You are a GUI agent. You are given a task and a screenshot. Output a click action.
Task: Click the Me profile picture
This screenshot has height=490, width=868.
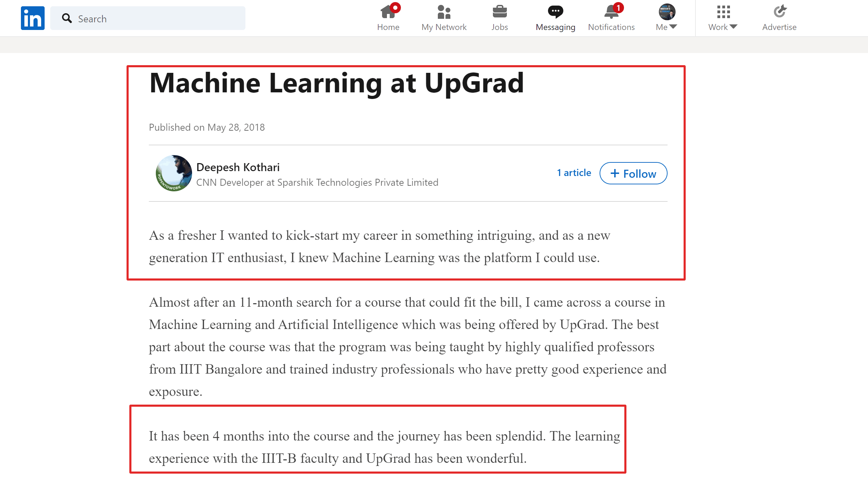667,12
